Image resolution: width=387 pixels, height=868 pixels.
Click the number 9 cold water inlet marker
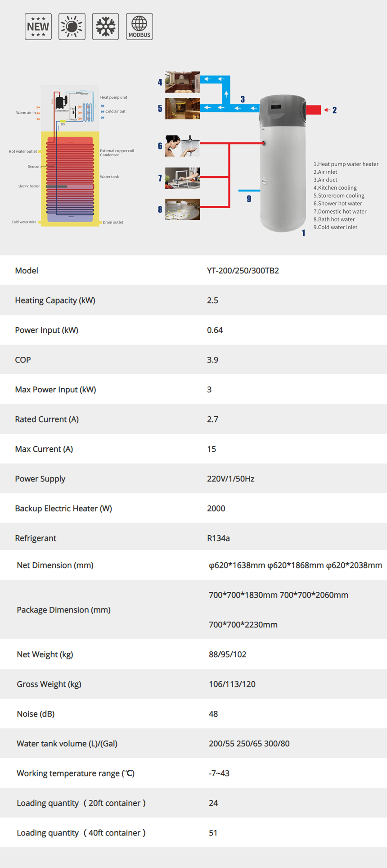[x=249, y=199]
